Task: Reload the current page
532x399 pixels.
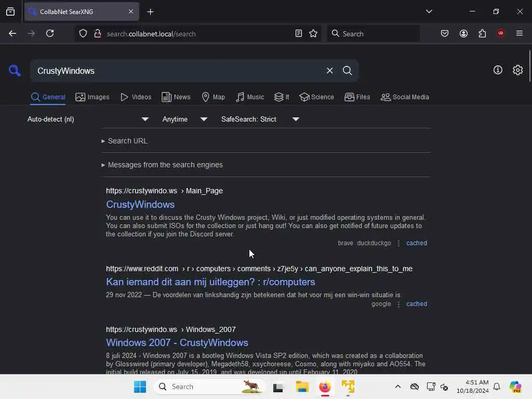Action: (x=50, y=34)
